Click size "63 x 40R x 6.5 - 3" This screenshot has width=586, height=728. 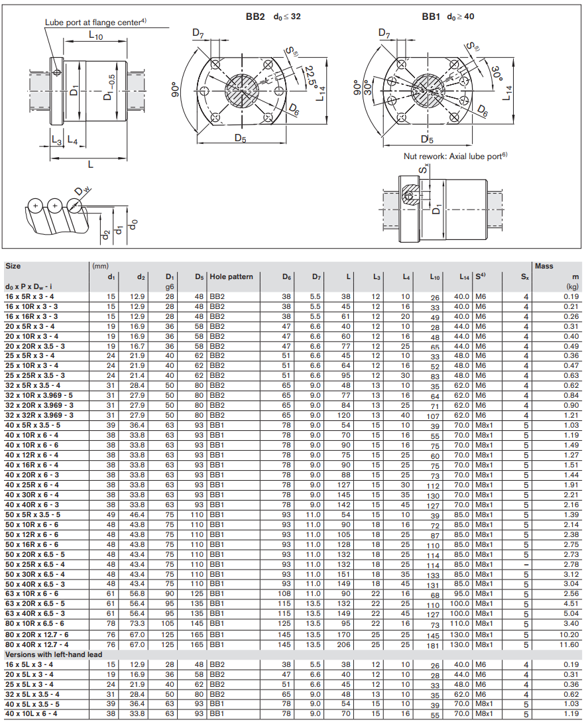(x=35, y=613)
